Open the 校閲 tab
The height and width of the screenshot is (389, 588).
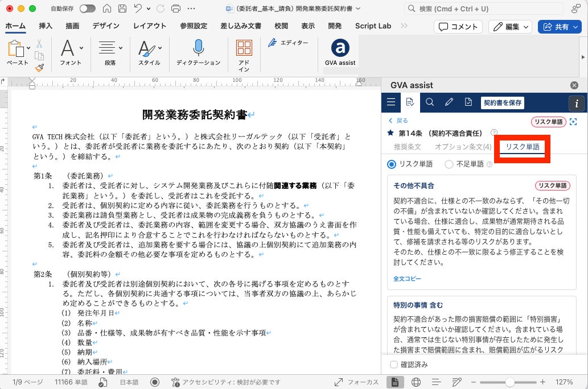pos(281,26)
